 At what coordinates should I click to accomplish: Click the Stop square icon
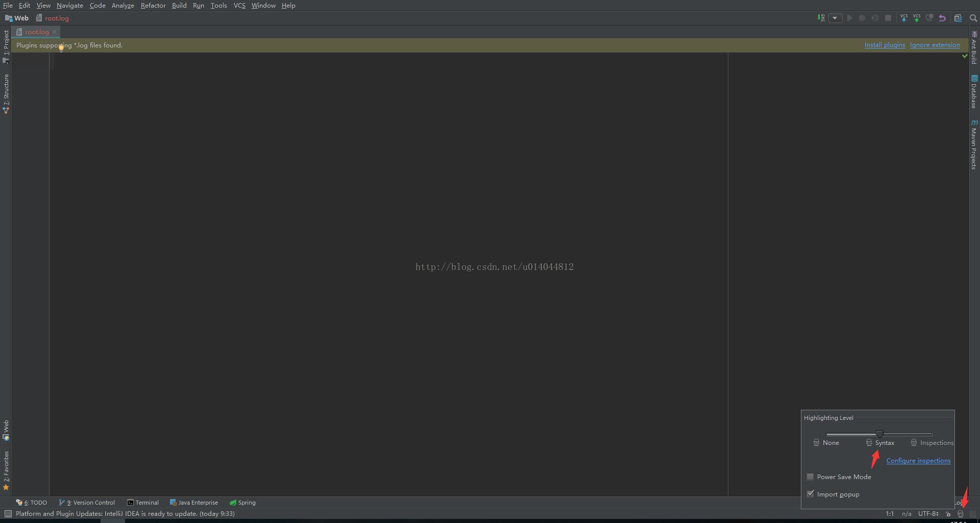[888, 18]
